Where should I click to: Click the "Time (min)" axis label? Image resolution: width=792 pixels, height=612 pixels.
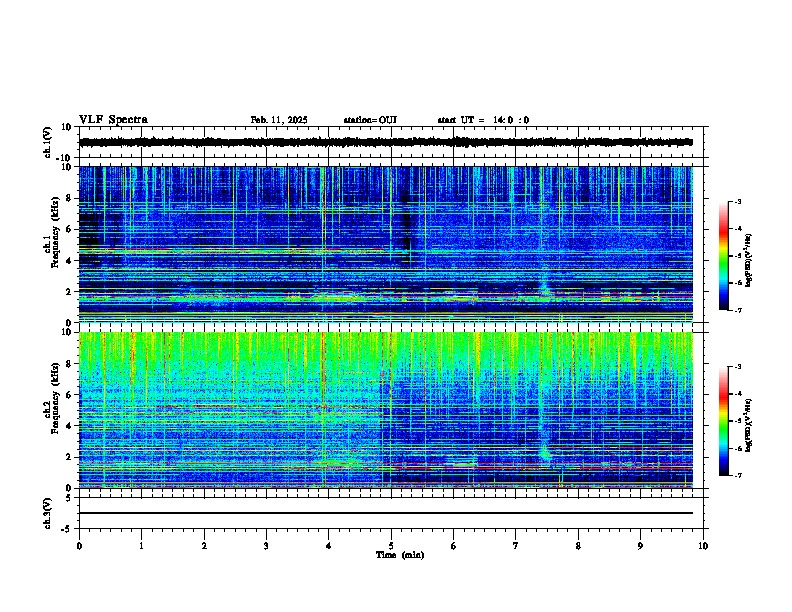click(400, 555)
